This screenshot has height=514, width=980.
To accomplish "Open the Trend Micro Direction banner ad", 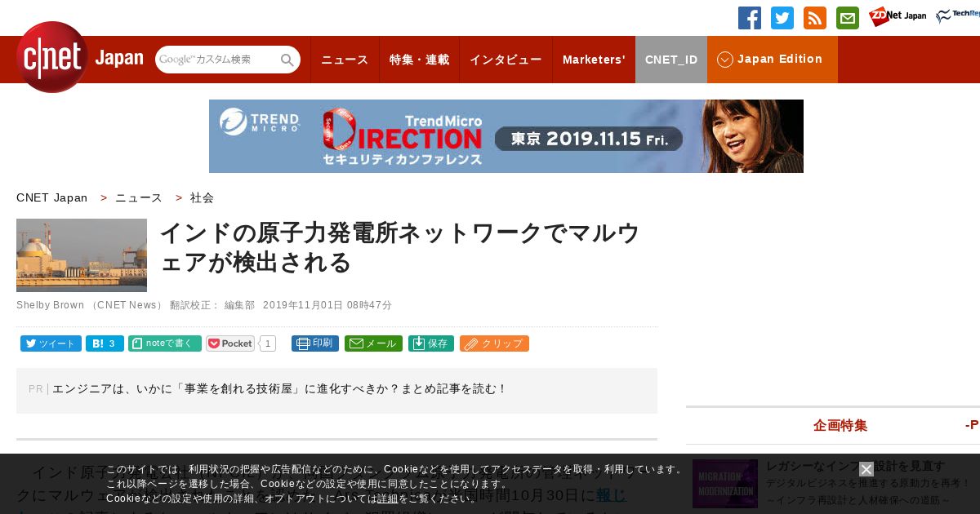I will pyautogui.click(x=506, y=136).
